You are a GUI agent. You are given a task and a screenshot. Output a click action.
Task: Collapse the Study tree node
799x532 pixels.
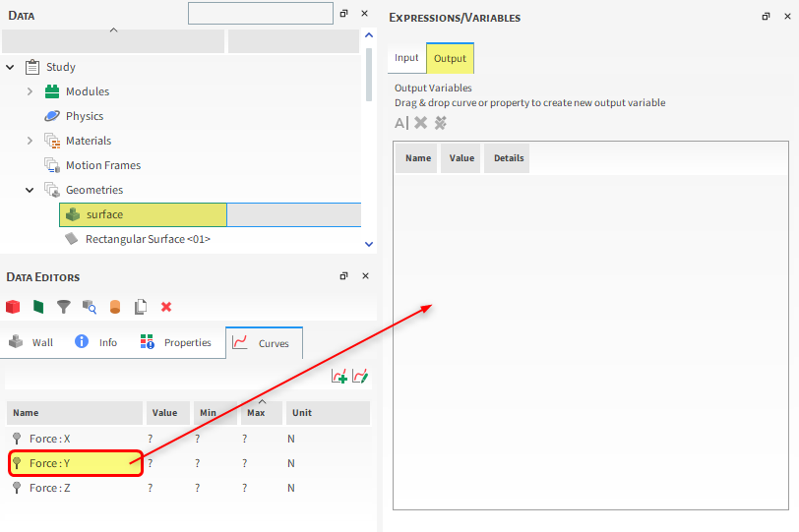(10, 67)
